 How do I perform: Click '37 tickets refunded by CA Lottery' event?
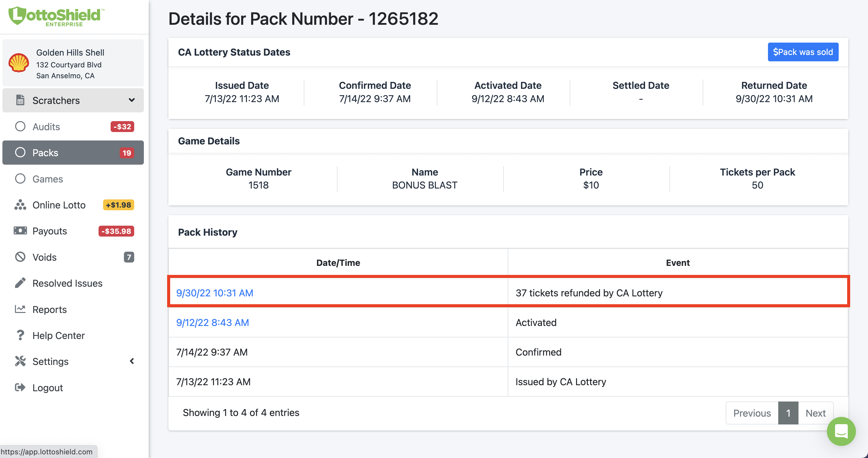589,293
